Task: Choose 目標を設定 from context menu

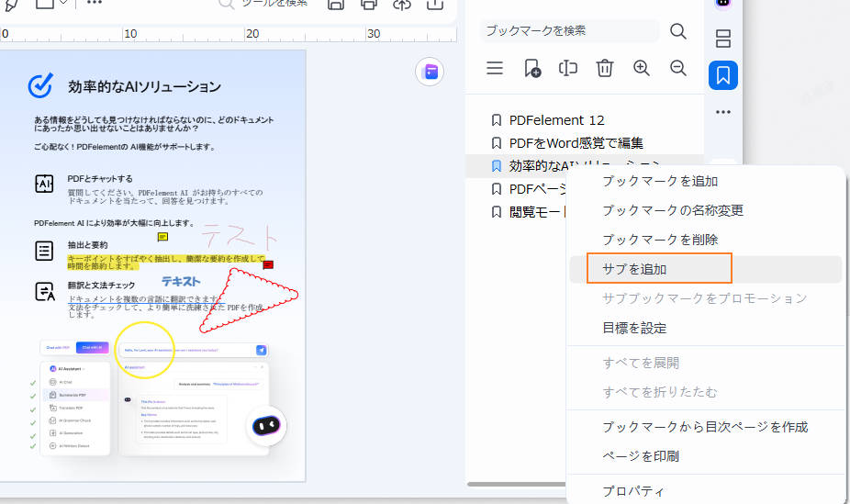Action: click(634, 328)
